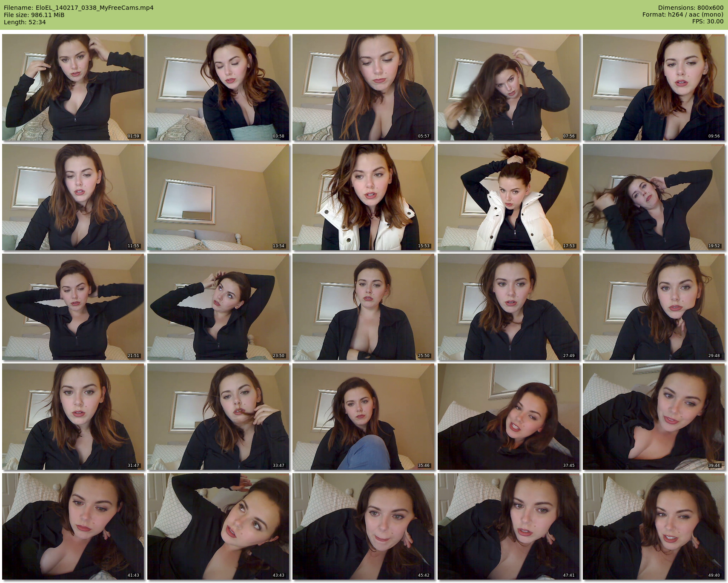Open the thumbnail timestamped 35:46
Viewport: 728px width, 583px height.
pyautogui.click(x=363, y=417)
